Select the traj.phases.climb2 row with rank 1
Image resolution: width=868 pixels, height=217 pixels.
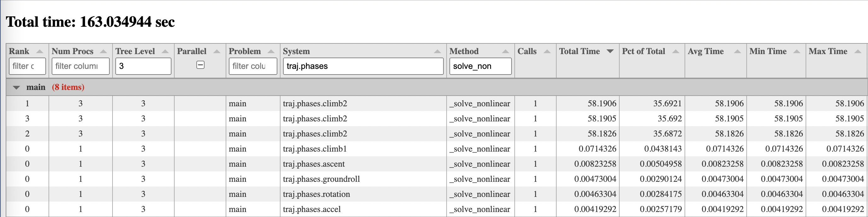coord(437,103)
